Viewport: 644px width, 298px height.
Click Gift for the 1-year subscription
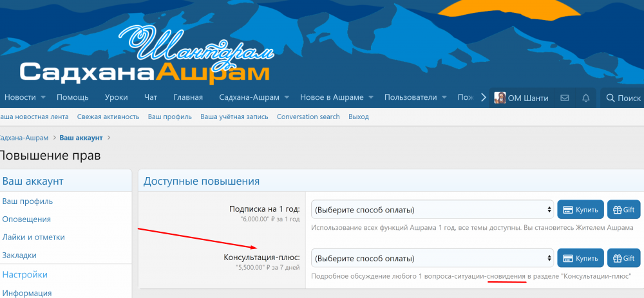click(x=624, y=210)
